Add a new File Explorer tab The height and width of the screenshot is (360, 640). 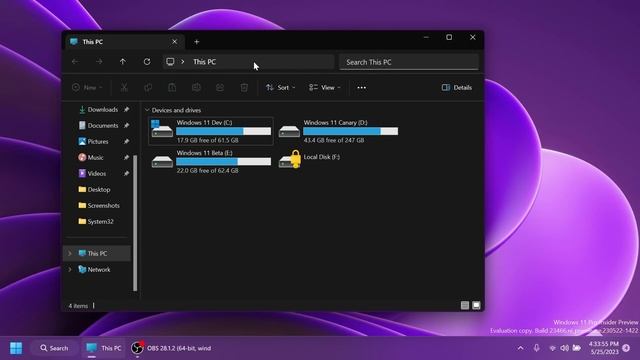(197, 42)
